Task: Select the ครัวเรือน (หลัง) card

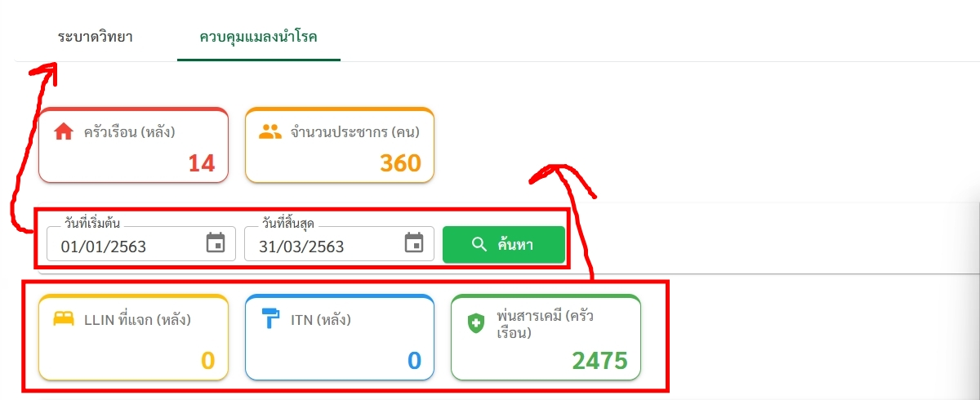Action: 133,145
